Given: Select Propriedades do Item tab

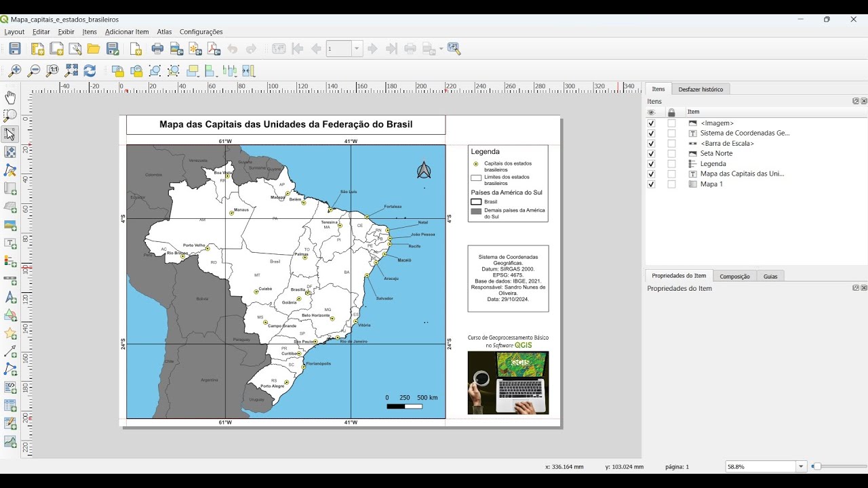Looking at the screenshot, I should click(679, 275).
